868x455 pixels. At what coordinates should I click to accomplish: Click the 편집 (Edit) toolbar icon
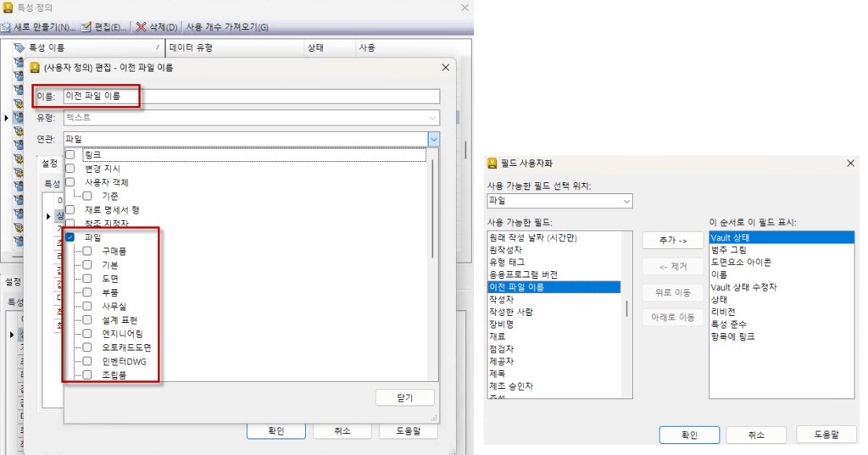tap(86, 27)
